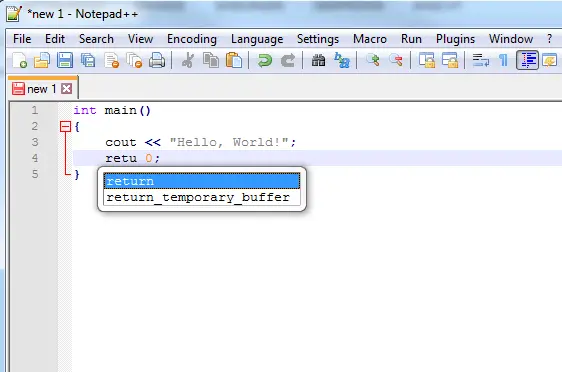Open the View menu
This screenshot has height=372, width=562.
140,39
